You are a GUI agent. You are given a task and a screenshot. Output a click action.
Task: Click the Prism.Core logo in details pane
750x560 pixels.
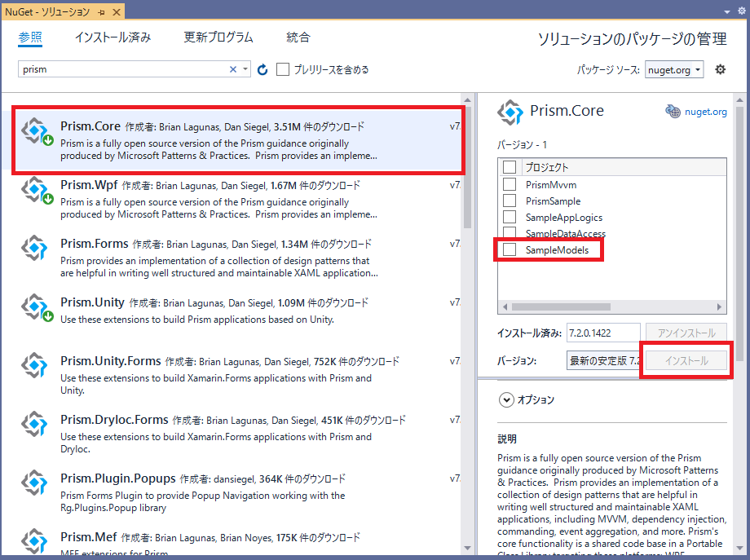click(510, 112)
